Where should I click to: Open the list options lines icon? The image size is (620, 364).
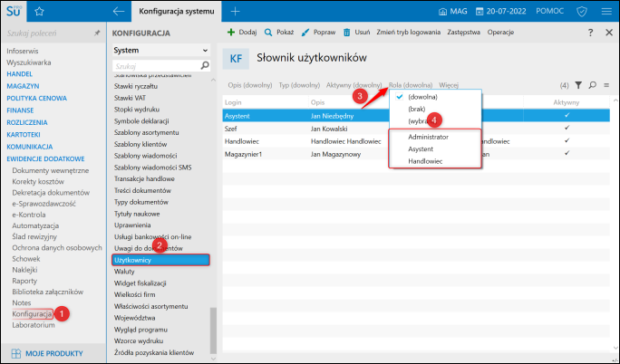[606, 85]
